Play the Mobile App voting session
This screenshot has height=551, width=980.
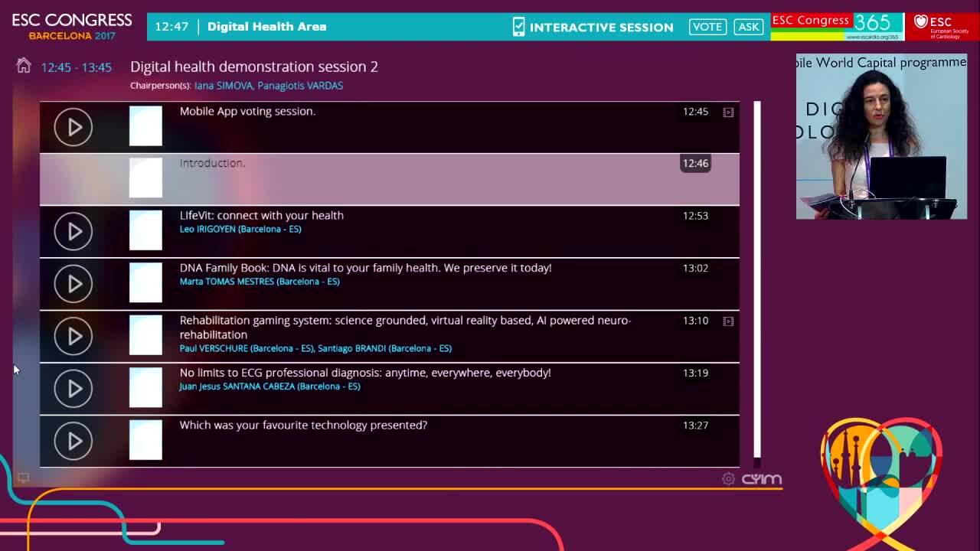(x=73, y=127)
